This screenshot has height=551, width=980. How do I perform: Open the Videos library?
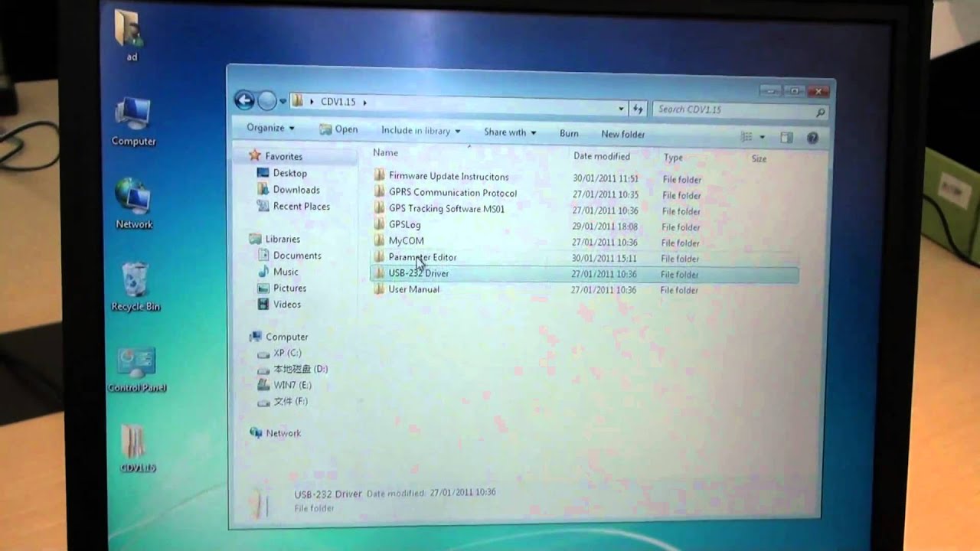point(287,304)
